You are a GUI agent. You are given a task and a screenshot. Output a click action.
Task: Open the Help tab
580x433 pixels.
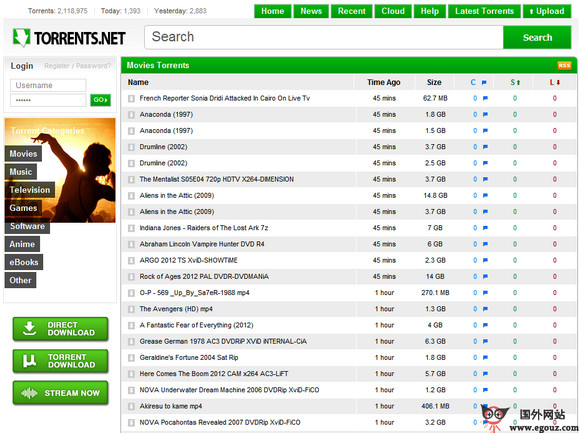tap(429, 11)
